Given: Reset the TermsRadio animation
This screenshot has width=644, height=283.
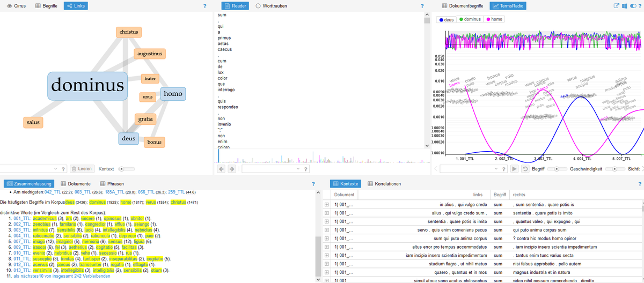Looking at the screenshot, I should (x=524, y=169).
